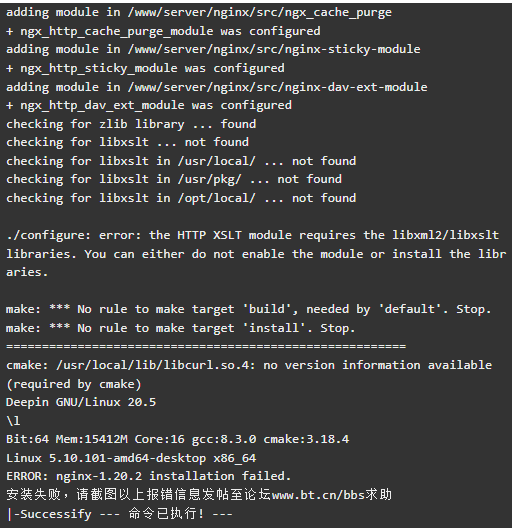Click the 'ngx_http_sticky_module was configured' line

tap(145, 68)
